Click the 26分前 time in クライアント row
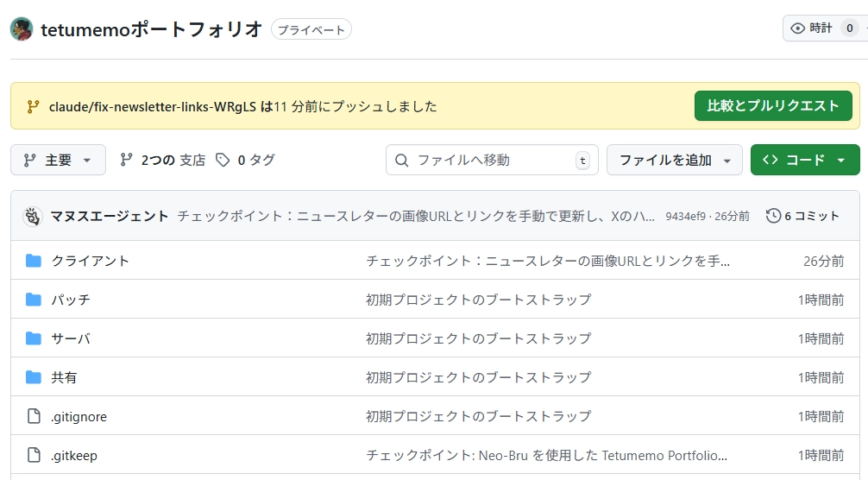Image resolution: width=868 pixels, height=480 pixels. (x=824, y=261)
